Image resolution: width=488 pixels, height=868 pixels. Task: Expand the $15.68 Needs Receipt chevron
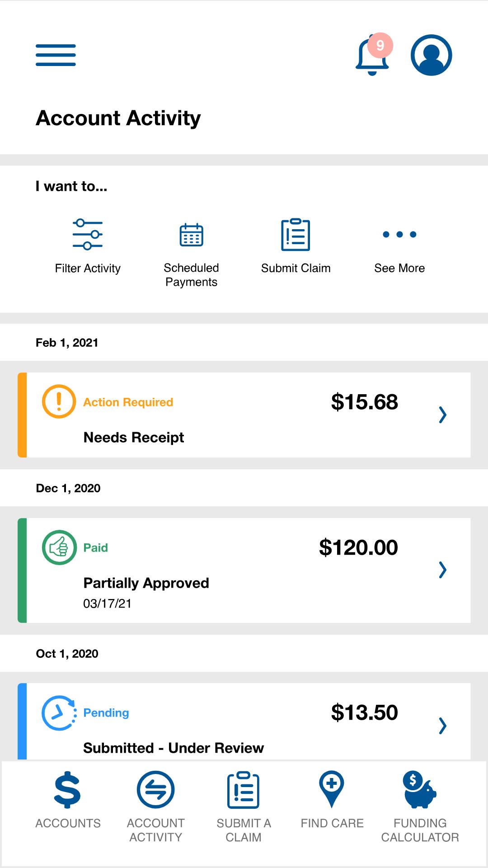(443, 415)
